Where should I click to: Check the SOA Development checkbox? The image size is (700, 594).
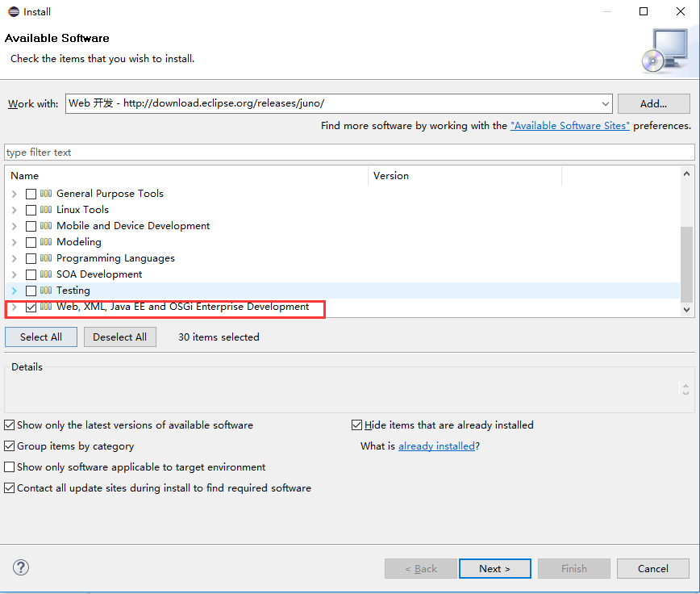pos(31,274)
